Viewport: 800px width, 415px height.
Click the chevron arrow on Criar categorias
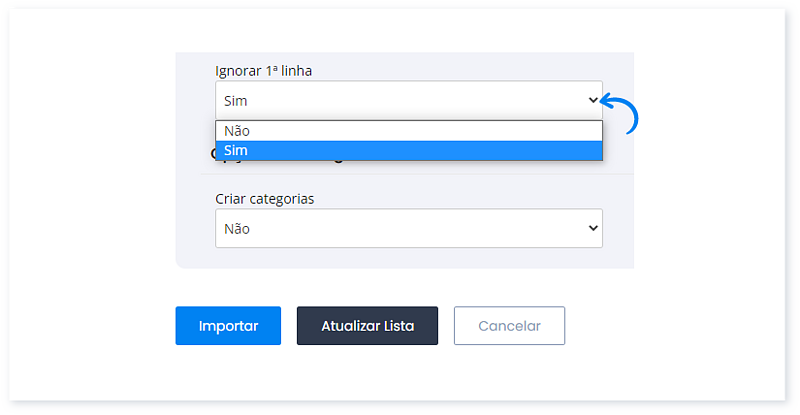pos(592,228)
